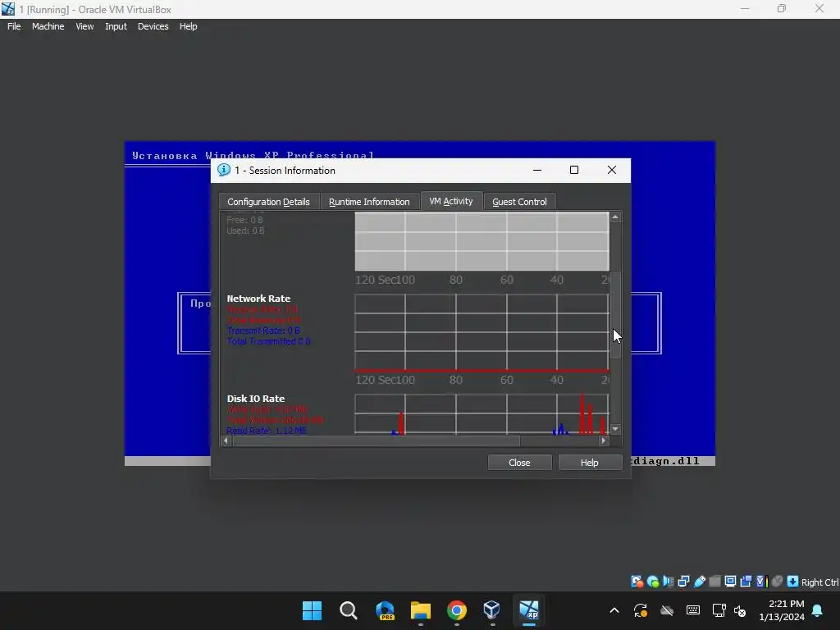Click the OneDrive cloud tray icon
840x630 pixels.
tap(667, 610)
